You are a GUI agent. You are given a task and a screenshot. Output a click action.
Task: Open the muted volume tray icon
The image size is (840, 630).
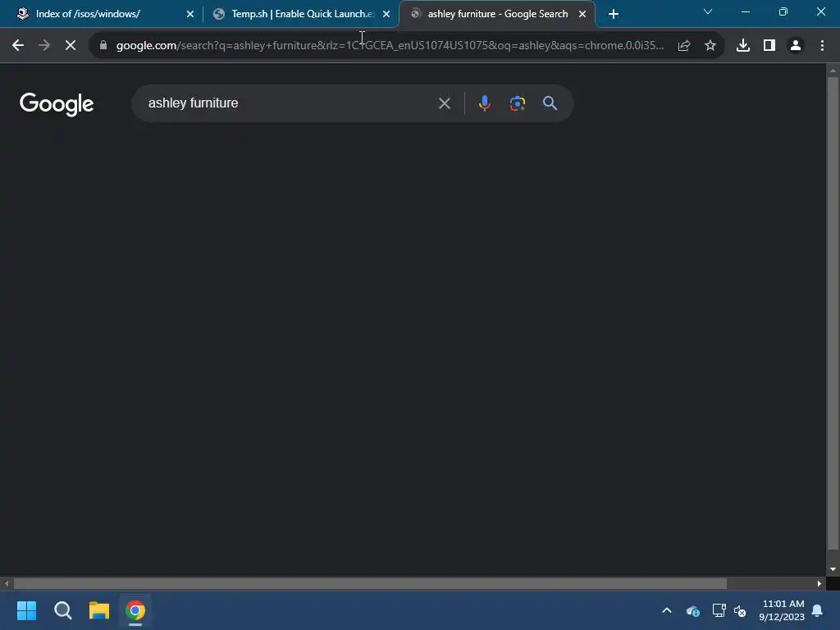(740, 610)
